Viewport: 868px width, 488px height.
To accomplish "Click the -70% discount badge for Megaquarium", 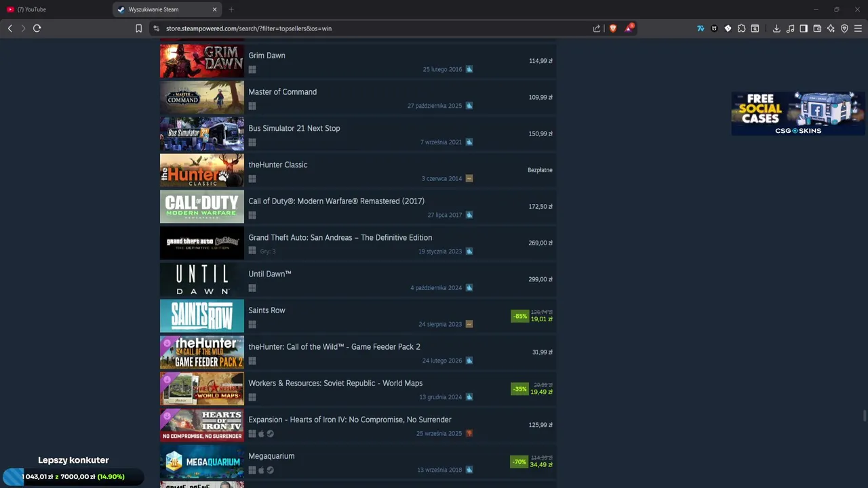I will (519, 462).
